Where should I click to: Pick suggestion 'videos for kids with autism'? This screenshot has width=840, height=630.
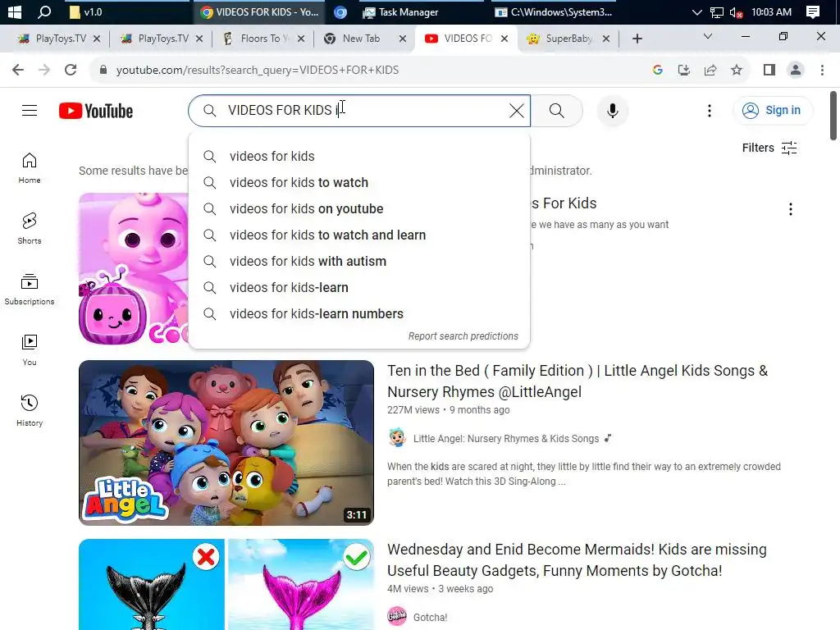click(359, 262)
